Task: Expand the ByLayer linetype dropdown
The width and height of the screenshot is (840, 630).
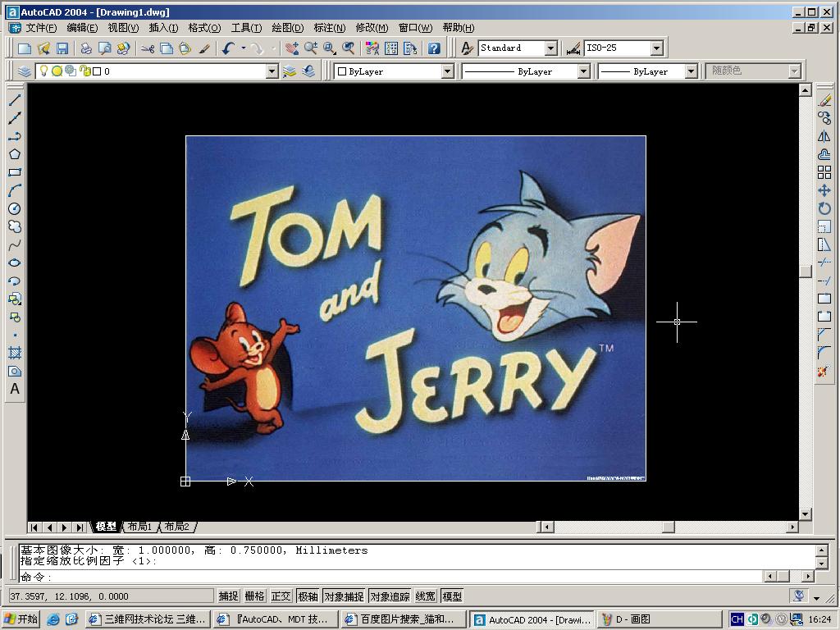Action: (584, 71)
